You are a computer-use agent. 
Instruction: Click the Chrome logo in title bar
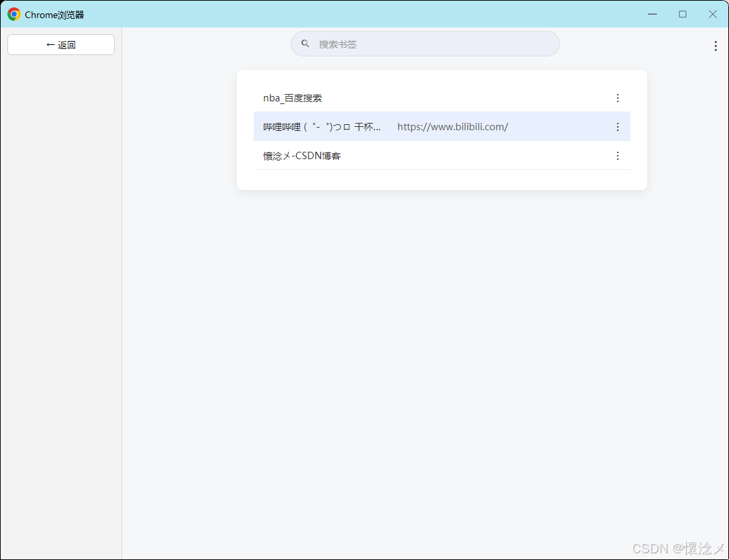coord(14,14)
